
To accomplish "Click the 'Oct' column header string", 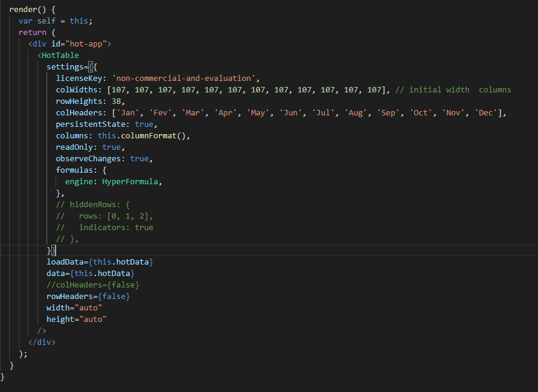I will (421, 113).
